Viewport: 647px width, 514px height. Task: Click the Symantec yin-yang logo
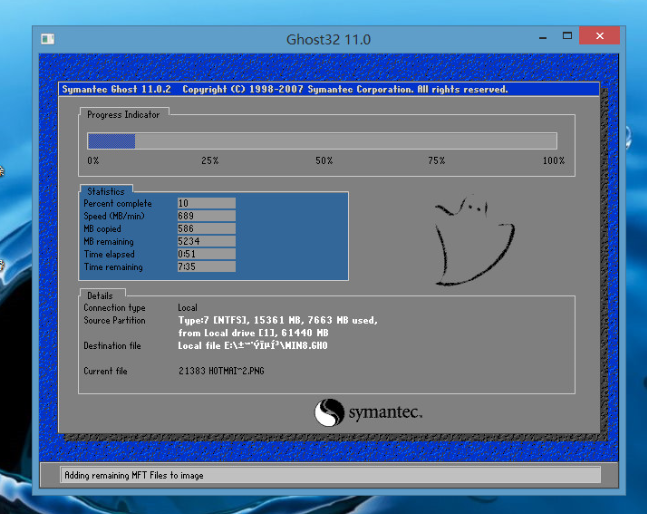329,412
